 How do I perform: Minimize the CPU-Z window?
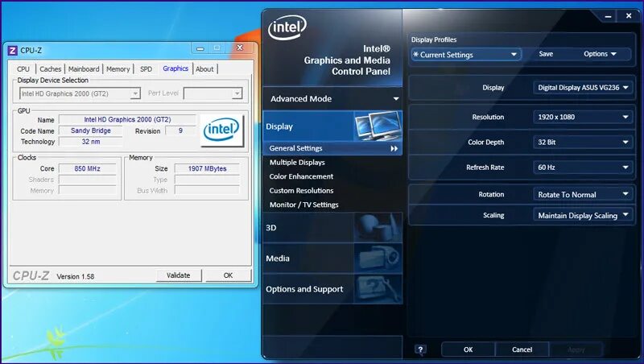click(x=200, y=48)
